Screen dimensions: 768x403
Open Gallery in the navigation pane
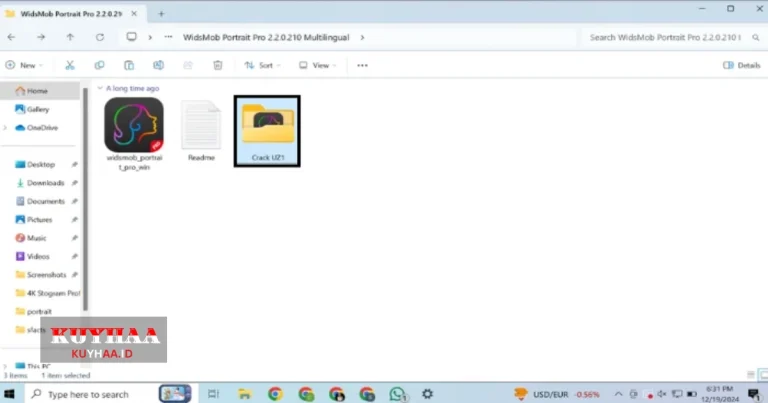tap(38, 109)
